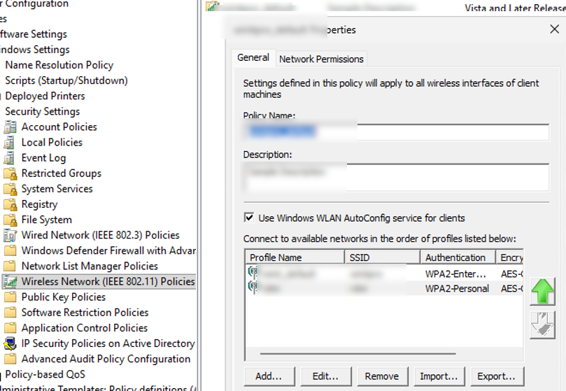Click the Local Policies icon

[x=10, y=143]
